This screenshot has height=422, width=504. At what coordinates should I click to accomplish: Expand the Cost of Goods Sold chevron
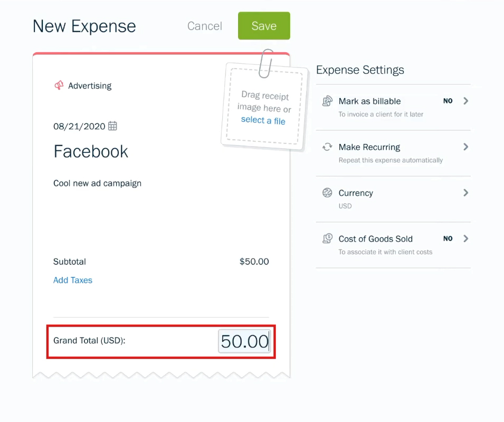click(x=466, y=238)
